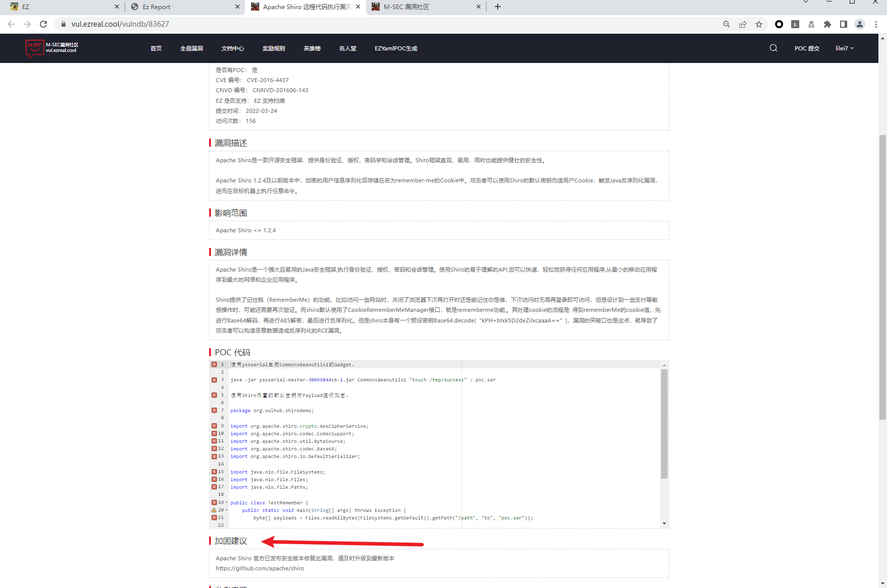Open the EZYamlPOC生成 nav item
887x588 pixels.
point(396,48)
